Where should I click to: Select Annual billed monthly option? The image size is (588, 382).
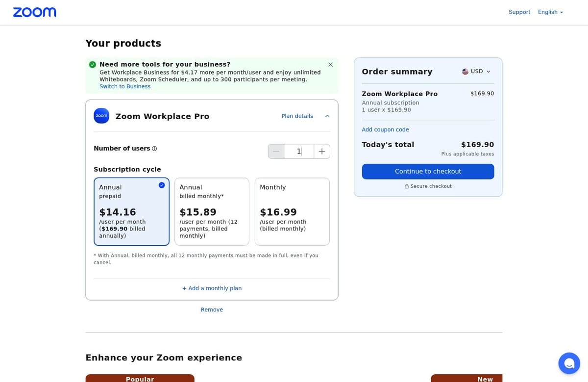click(212, 211)
